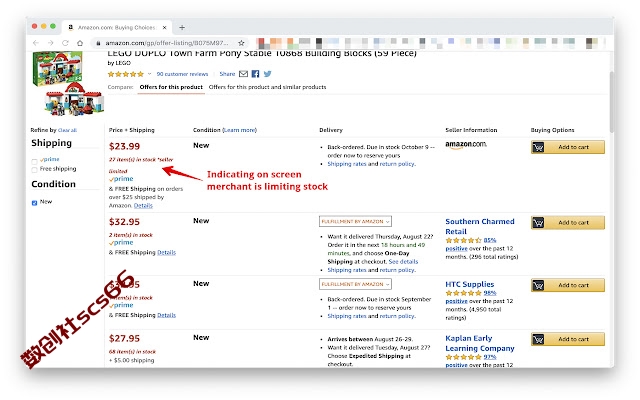
Task: Clear all refinements
Action: (x=67, y=130)
